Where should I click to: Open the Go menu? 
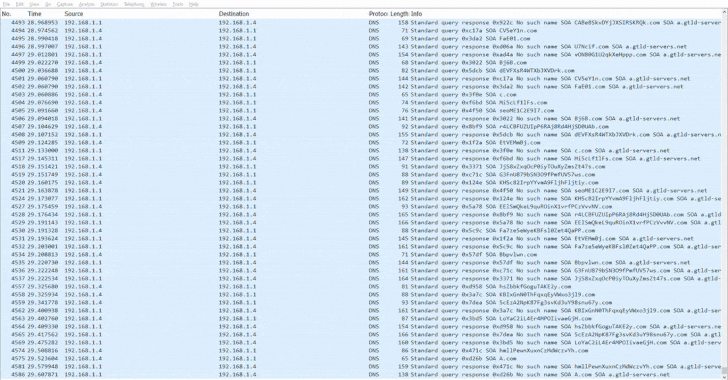point(48,4)
